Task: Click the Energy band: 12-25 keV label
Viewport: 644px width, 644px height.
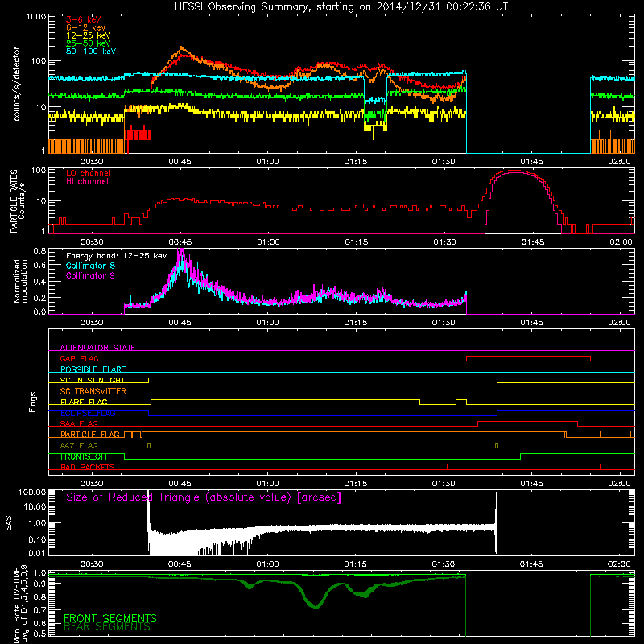Action: pos(117,256)
